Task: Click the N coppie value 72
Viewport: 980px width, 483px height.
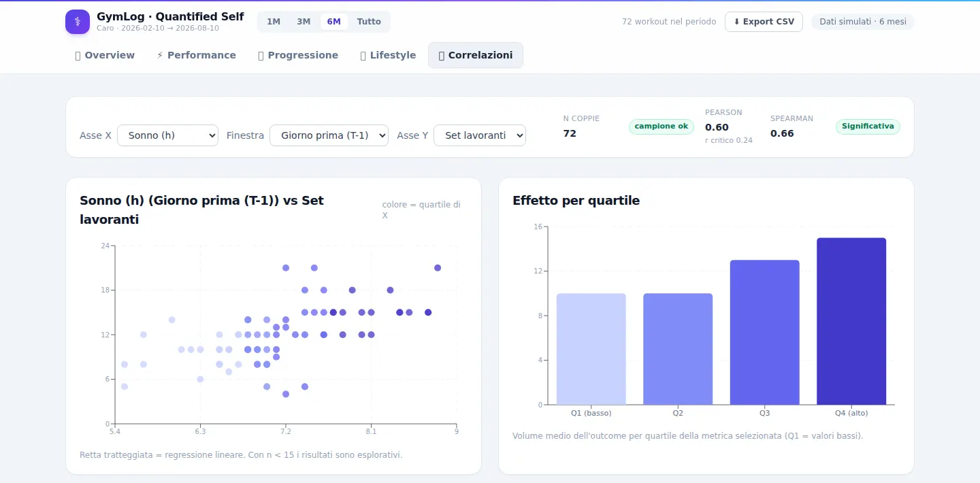Action: click(570, 133)
